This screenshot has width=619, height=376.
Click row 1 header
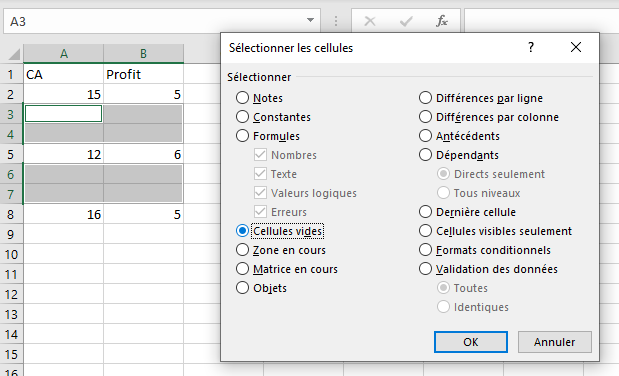coord(11,74)
